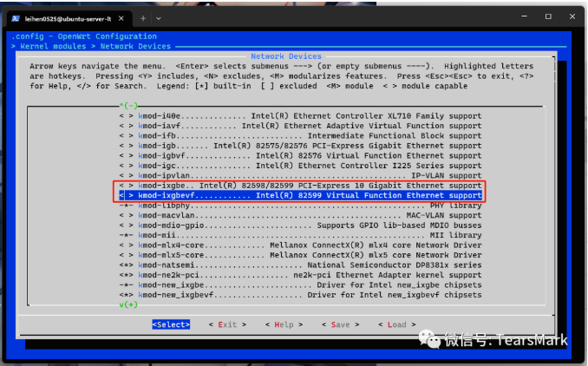The width and height of the screenshot is (588, 366).
Task: Toggle the kmod-ipvlan selection bracket
Action: click(127, 175)
